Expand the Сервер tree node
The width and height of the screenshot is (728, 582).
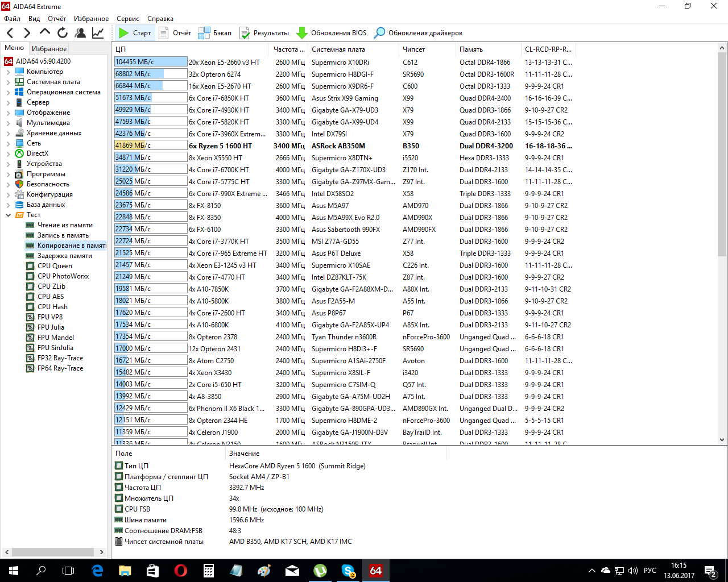8,103
